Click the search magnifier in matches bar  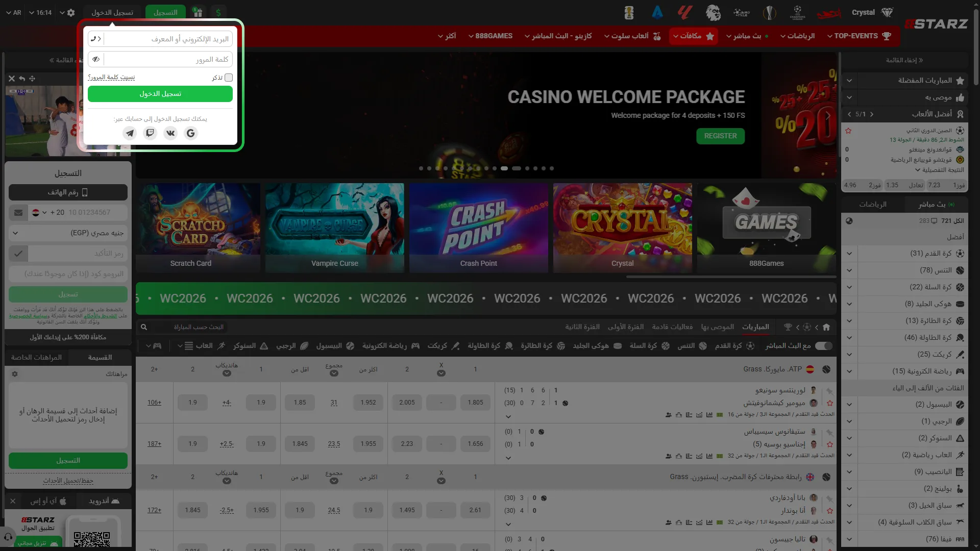point(144,327)
